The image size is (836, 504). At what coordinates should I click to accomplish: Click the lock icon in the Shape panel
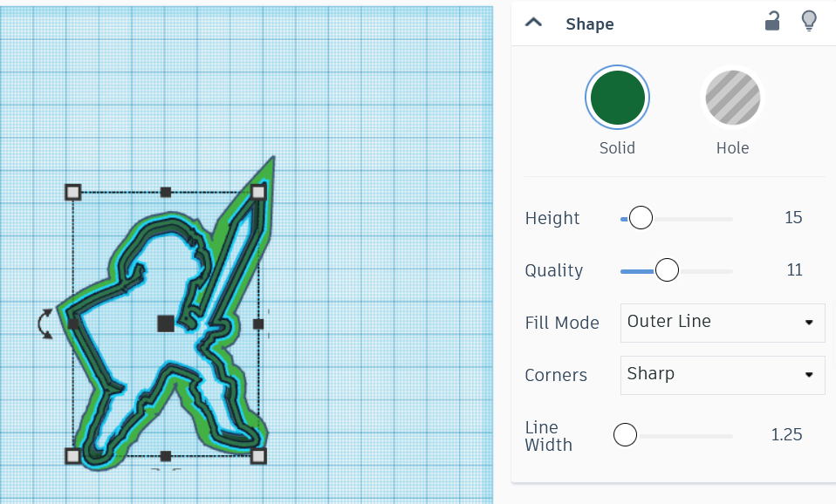[x=771, y=21]
